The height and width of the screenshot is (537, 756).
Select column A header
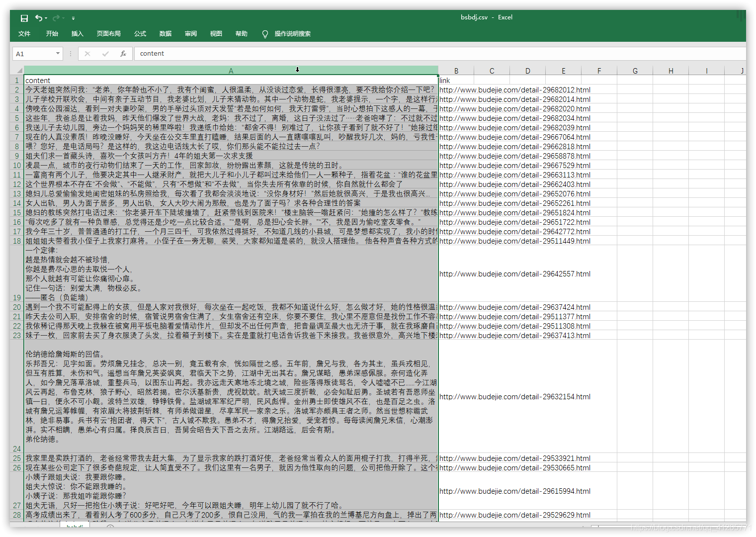[x=231, y=71]
